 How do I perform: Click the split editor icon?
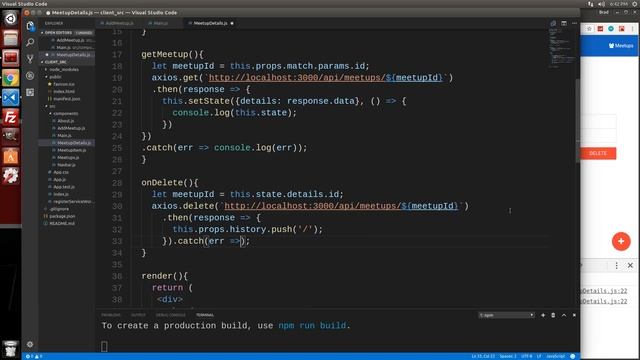click(x=564, y=23)
